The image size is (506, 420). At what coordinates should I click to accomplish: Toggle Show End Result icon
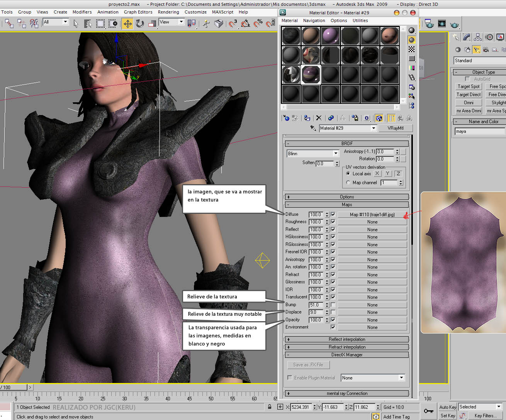(391, 118)
